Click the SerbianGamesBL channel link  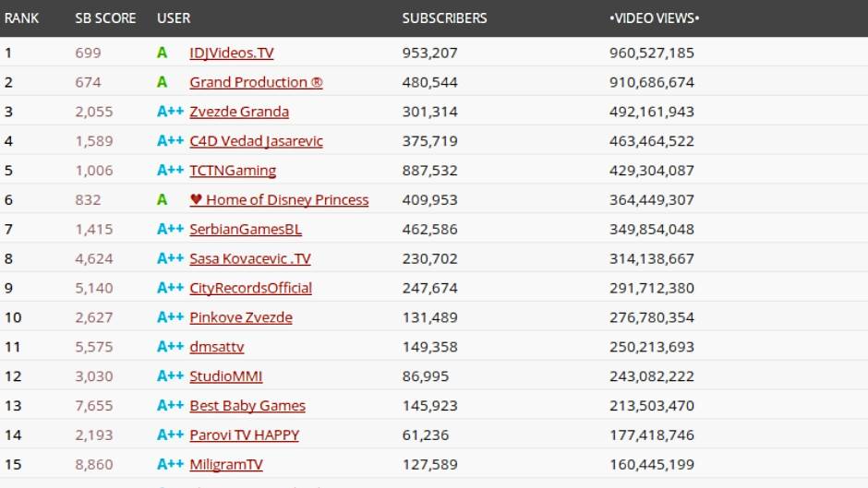246,229
